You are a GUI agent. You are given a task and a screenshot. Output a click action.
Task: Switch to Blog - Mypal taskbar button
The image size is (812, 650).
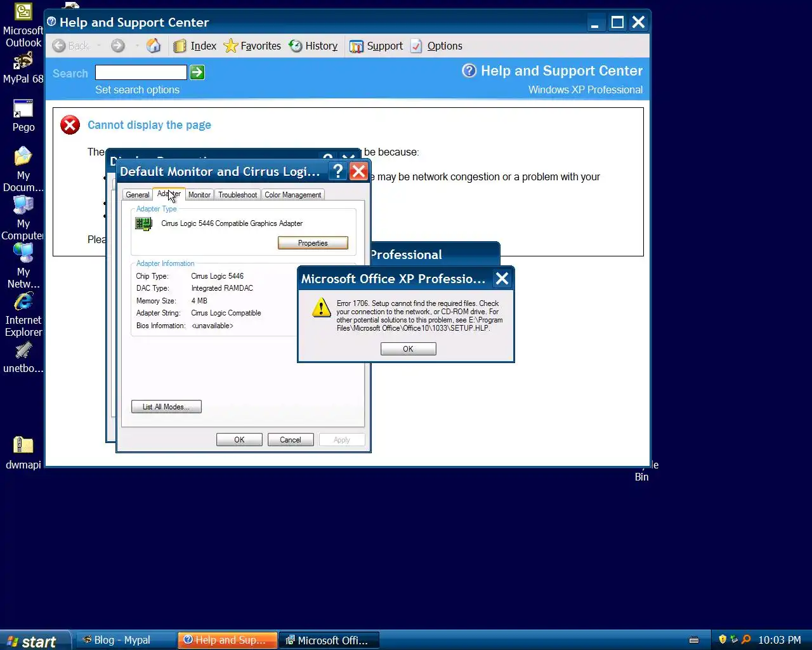126,640
